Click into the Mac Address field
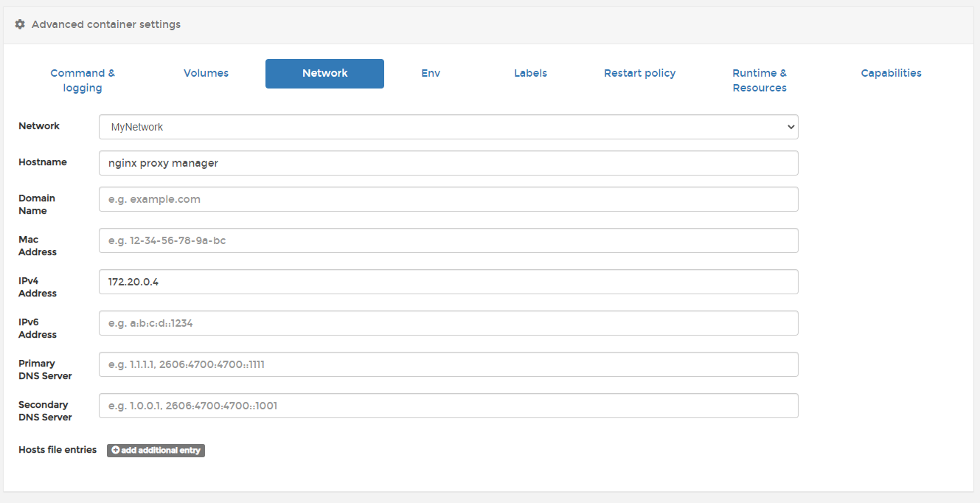The height and width of the screenshot is (503, 980). click(448, 240)
